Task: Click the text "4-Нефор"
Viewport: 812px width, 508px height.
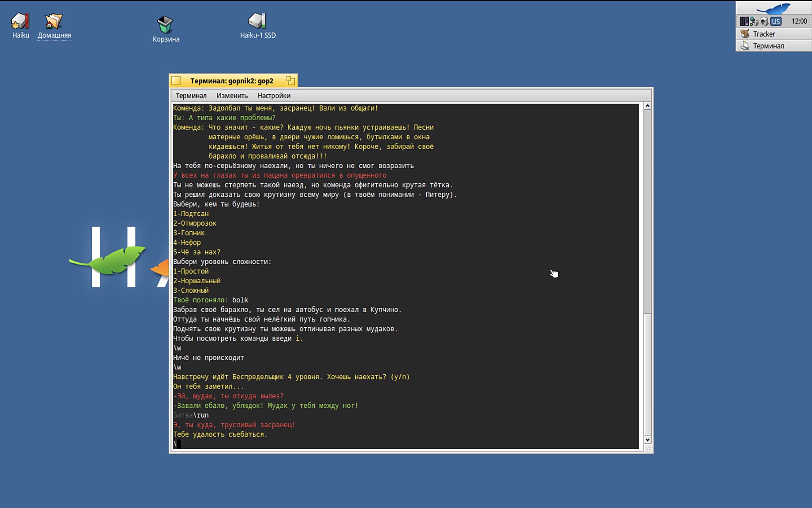Action: pos(187,242)
